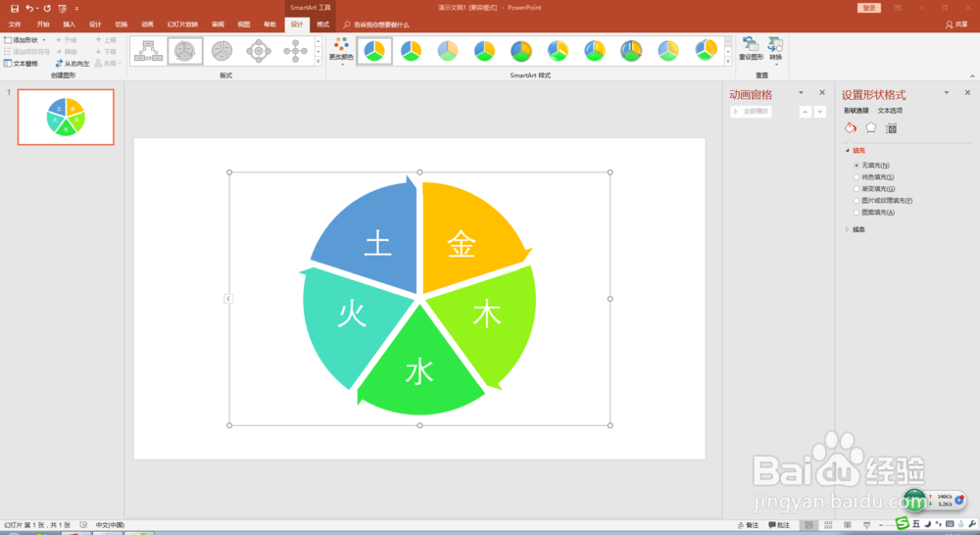
Task: Click 从右向左 right-to-left button
Action: (73, 64)
